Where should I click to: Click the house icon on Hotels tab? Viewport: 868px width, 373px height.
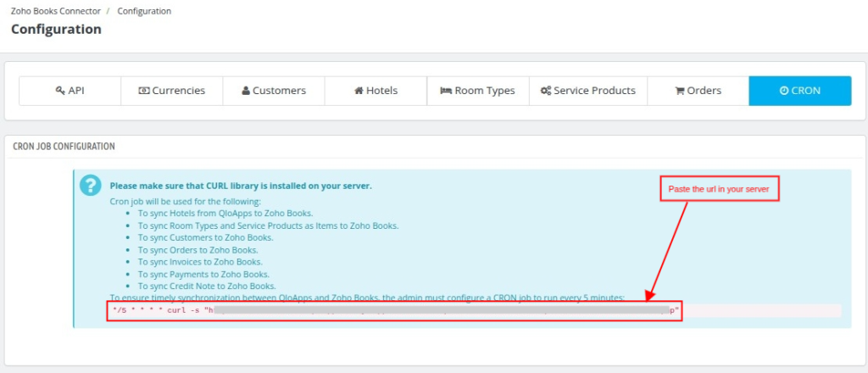tap(359, 91)
